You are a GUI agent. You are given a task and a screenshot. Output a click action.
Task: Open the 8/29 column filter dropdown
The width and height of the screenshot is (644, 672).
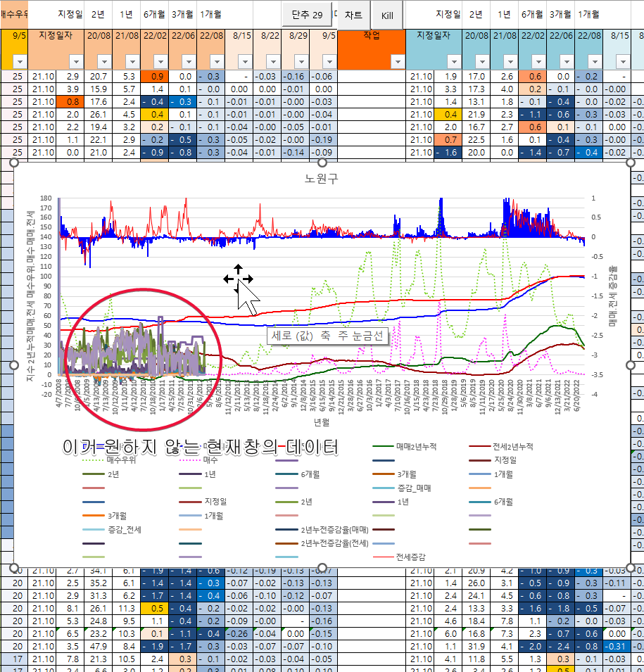pos(301,62)
